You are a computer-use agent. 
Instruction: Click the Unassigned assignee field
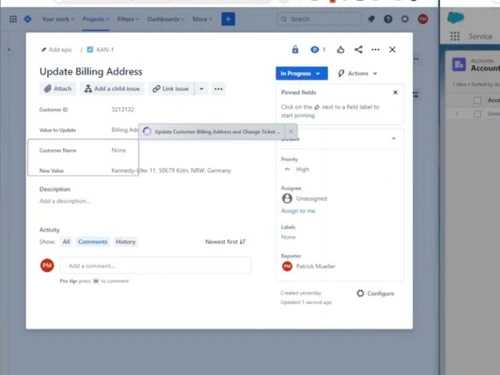click(305, 199)
